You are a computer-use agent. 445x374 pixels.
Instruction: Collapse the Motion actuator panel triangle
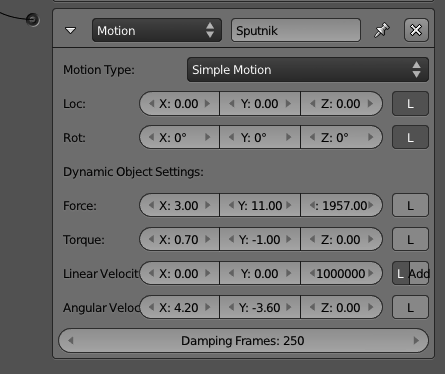tap(70, 31)
